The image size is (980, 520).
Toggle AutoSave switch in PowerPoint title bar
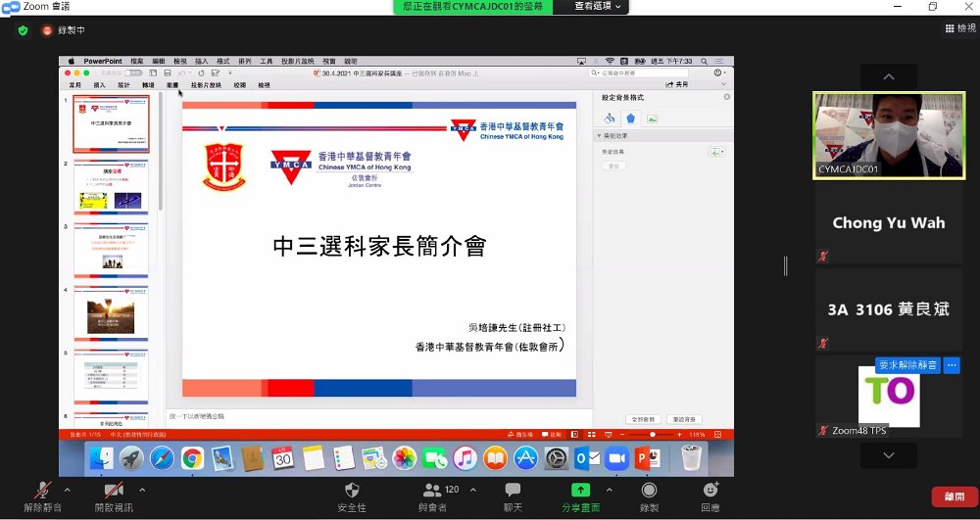[x=133, y=73]
